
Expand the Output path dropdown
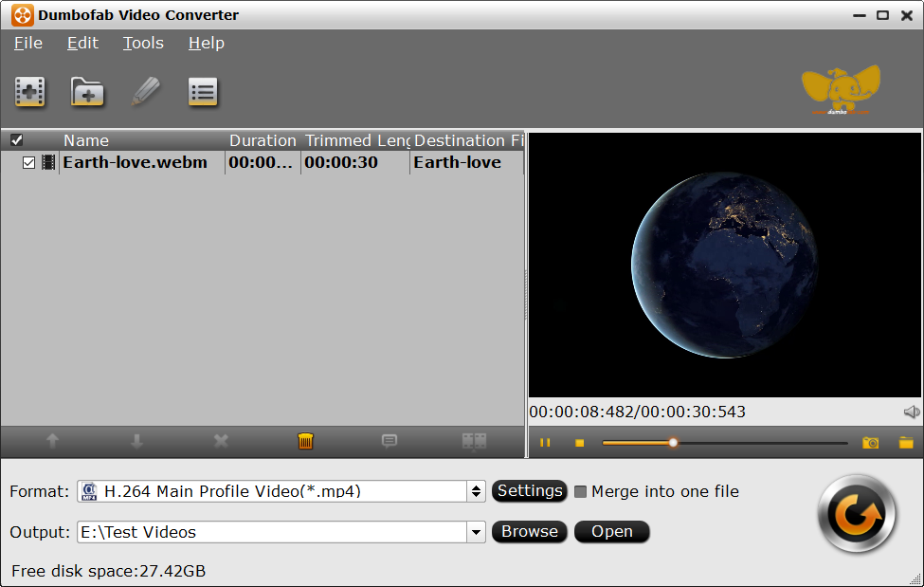coord(476,532)
